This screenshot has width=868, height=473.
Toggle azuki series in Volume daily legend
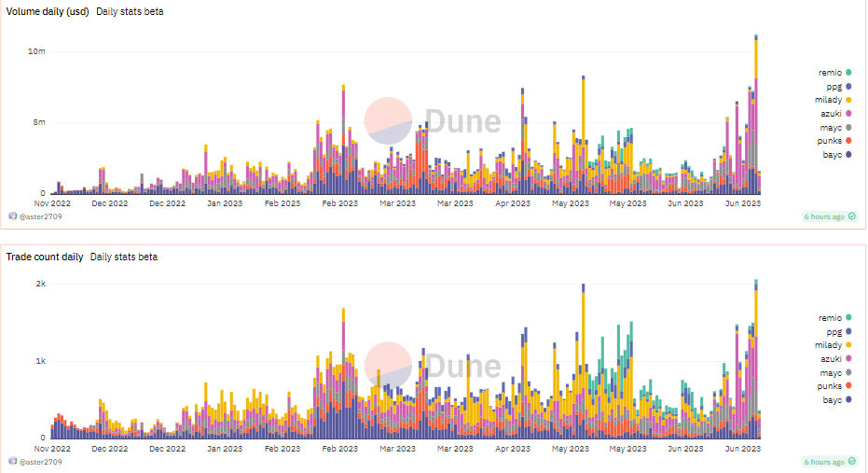click(835, 114)
